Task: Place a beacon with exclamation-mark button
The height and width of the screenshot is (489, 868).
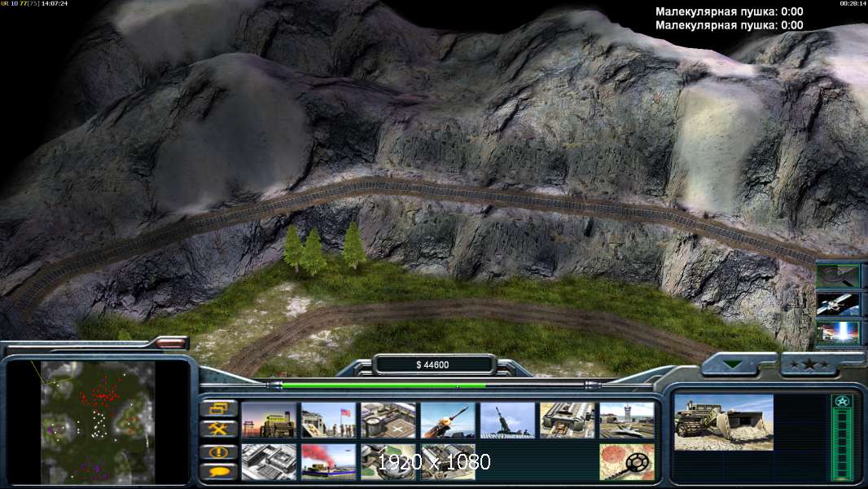Action: pos(219,452)
